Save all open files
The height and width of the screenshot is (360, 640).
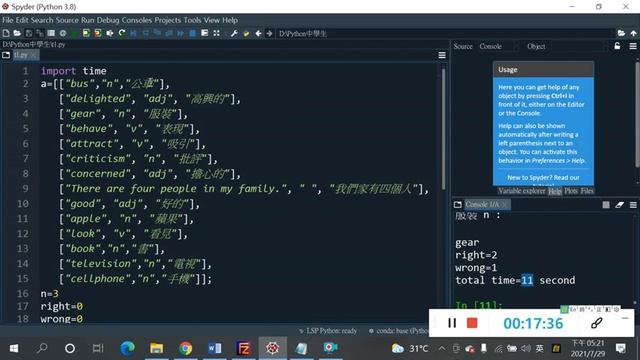click(40, 33)
